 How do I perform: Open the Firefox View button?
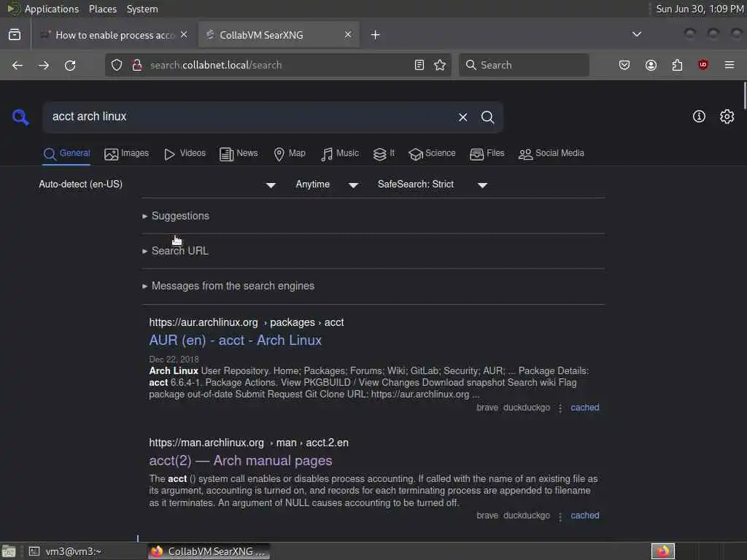click(x=15, y=35)
